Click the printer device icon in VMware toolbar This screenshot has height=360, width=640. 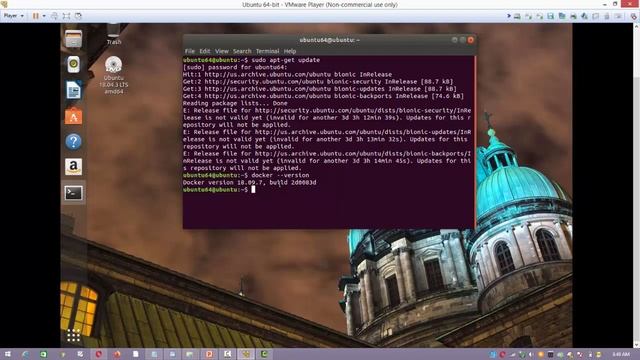573,16
